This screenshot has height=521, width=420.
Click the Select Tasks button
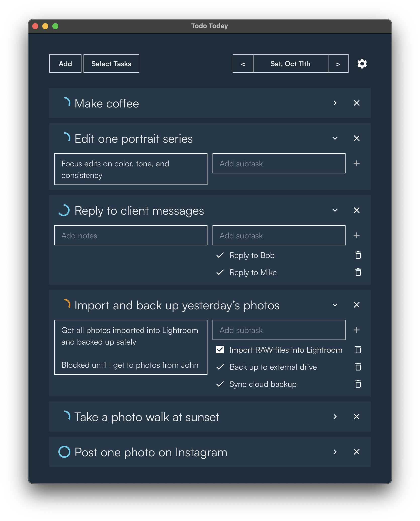coord(111,64)
